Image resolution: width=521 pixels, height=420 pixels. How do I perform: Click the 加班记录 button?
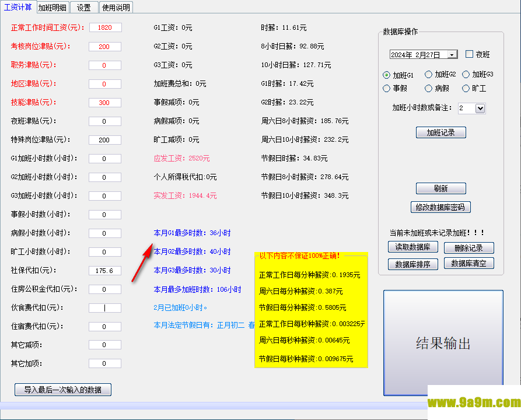(441, 132)
